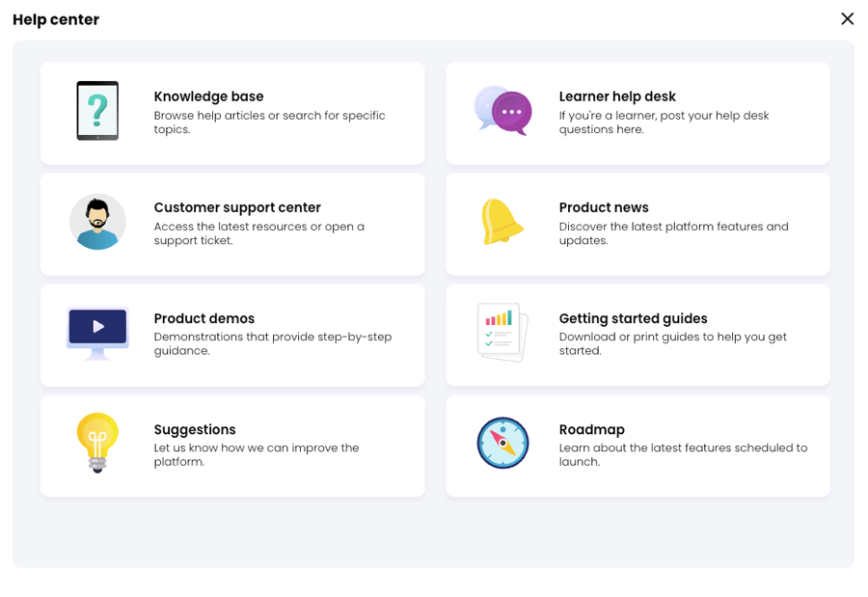Close the Help center dialog

pyautogui.click(x=847, y=18)
